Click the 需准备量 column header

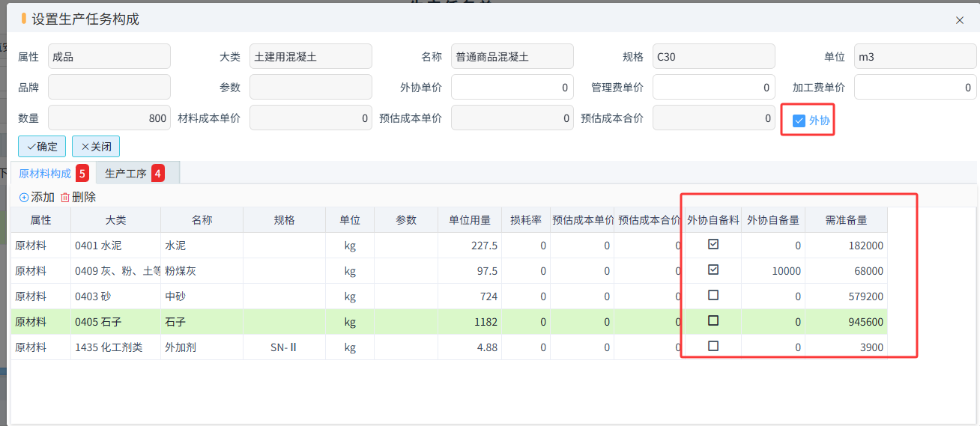[846, 220]
